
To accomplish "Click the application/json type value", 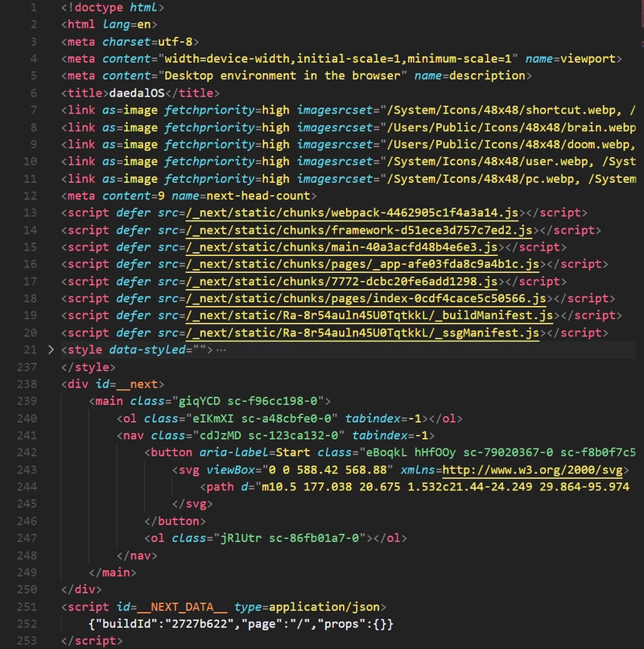I will tap(324, 607).
